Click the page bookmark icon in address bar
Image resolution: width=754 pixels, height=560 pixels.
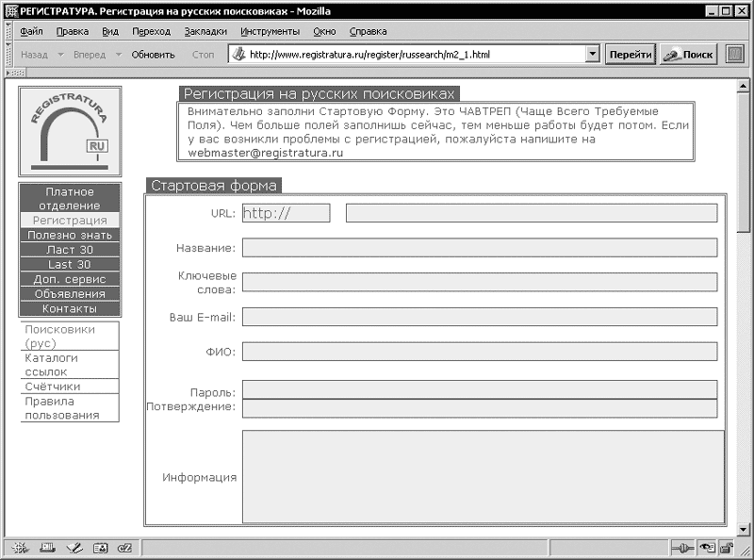238,55
